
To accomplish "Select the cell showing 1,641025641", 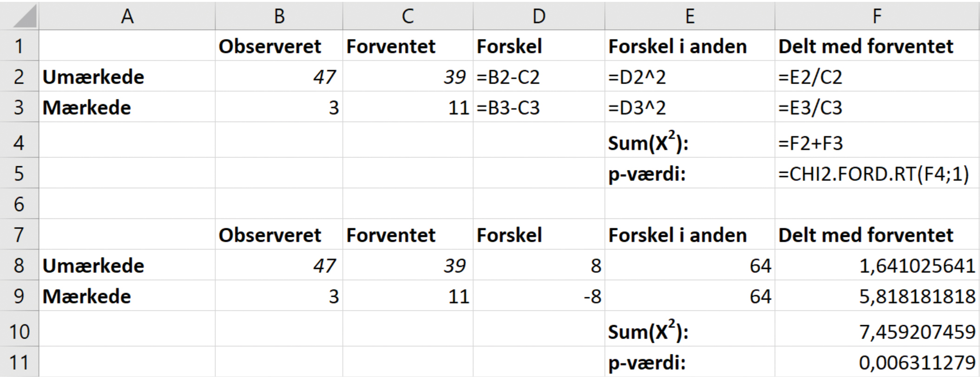I will [916, 266].
